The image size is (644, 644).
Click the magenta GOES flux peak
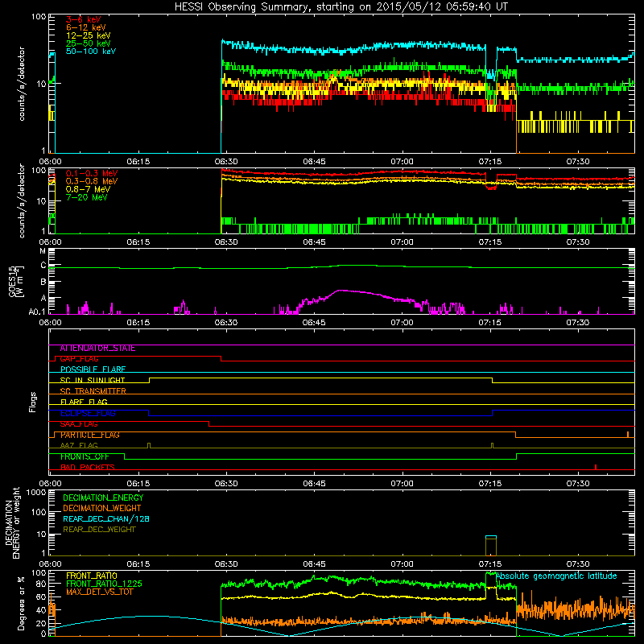(340, 291)
